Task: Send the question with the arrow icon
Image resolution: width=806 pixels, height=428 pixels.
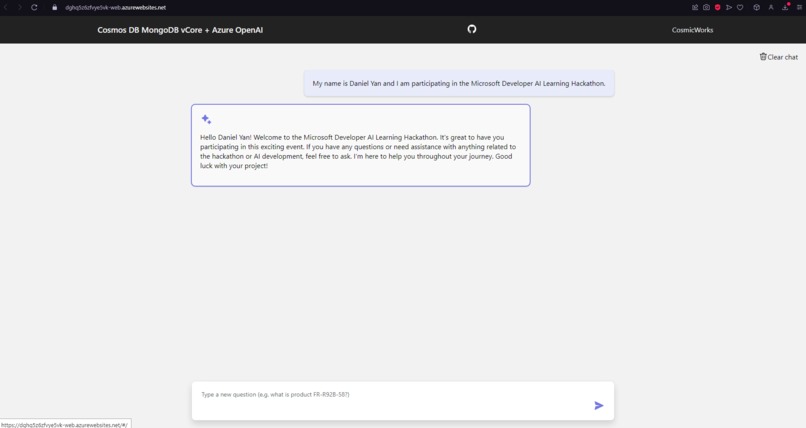Action: 598,405
